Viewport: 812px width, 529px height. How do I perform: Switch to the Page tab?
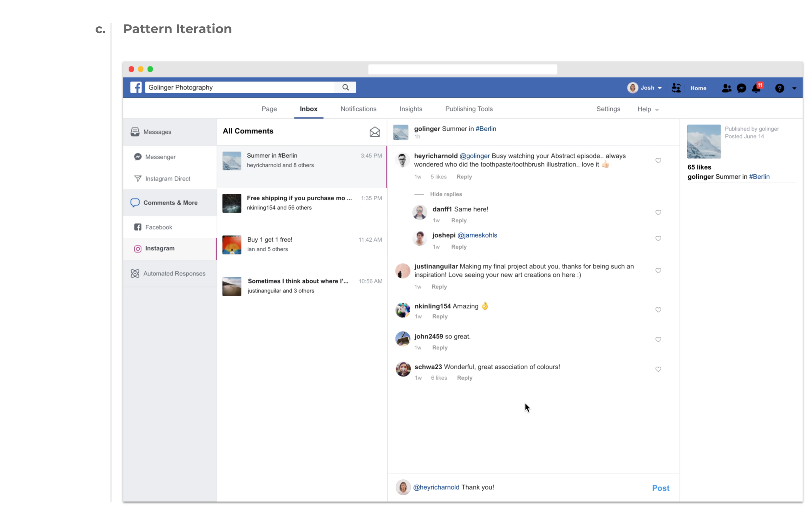pos(269,109)
